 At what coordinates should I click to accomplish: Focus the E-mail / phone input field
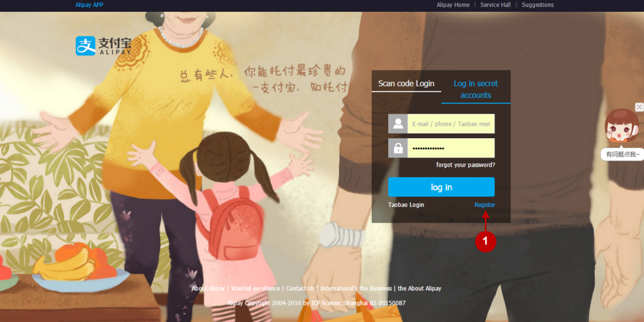(x=451, y=124)
